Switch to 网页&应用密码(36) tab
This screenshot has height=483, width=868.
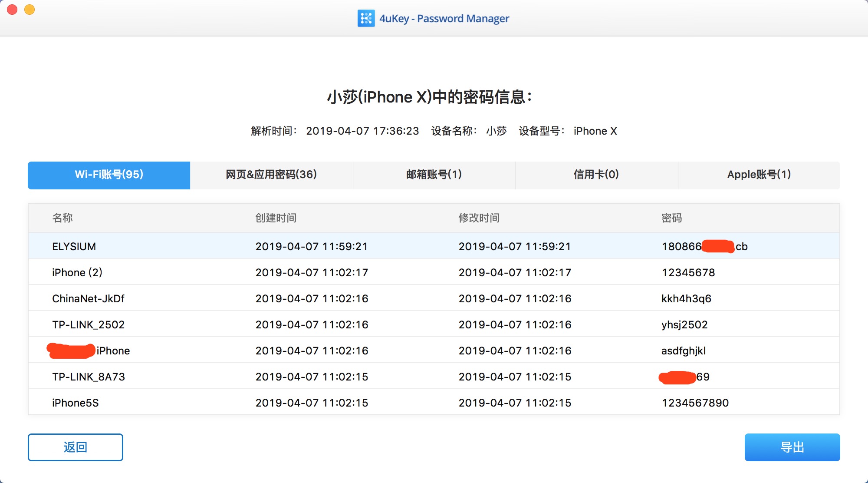[x=271, y=175]
